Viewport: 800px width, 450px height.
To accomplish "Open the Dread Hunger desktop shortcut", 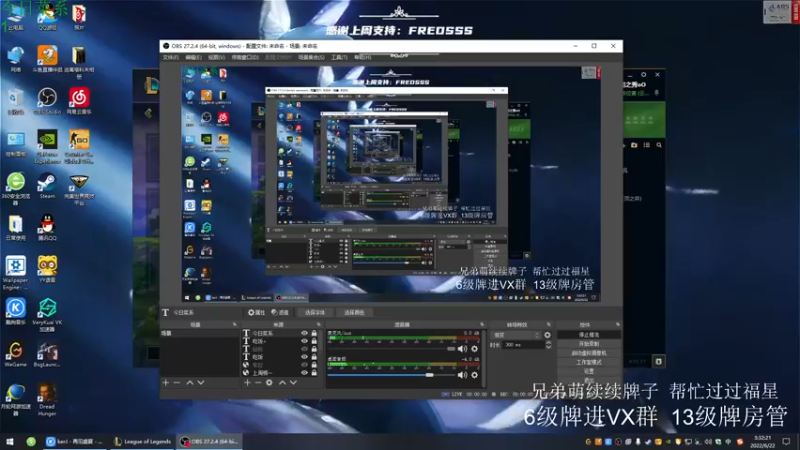I will tap(47, 399).
